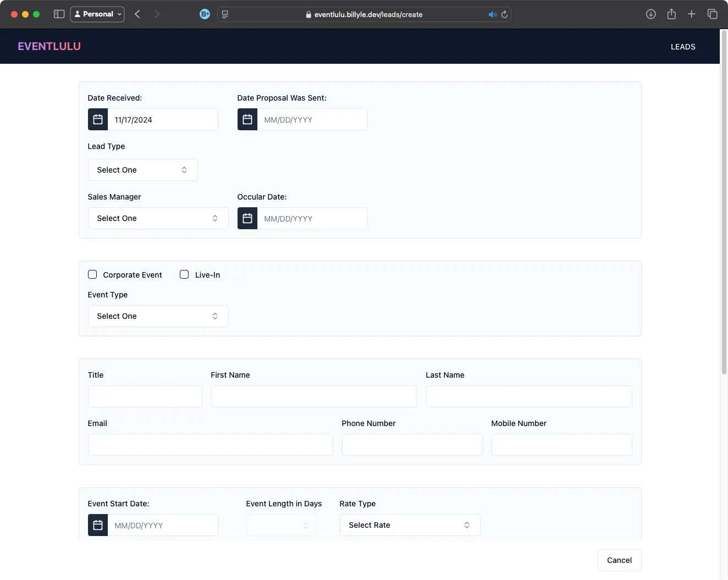Open the Personal profile menu

97,14
